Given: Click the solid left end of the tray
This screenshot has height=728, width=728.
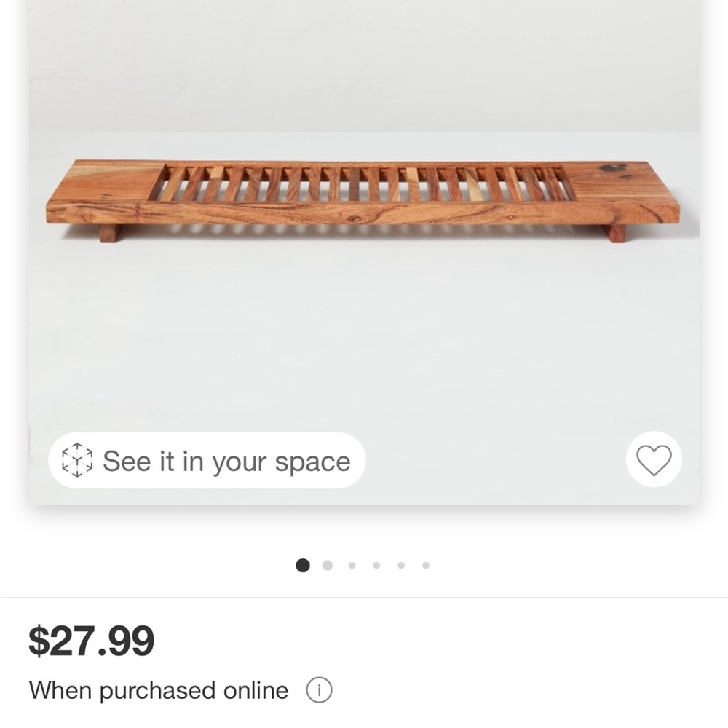Looking at the screenshot, I should [104, 183].
